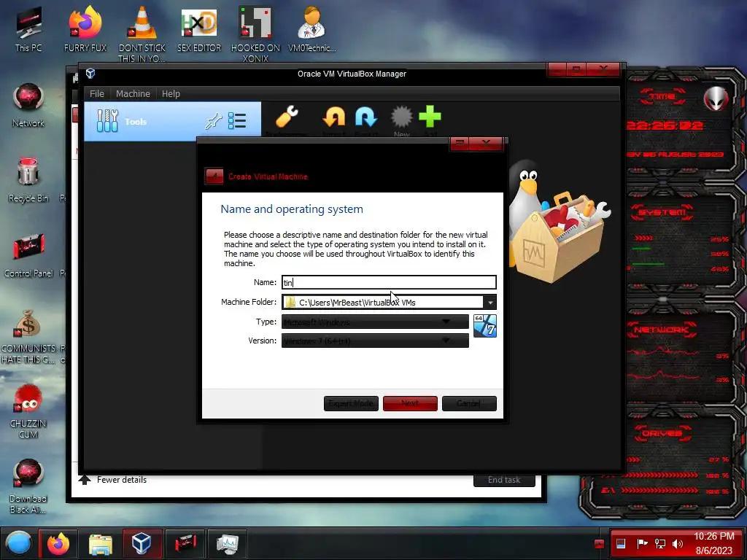This screenshot has width=747, height=560.
Task: Click the taskbar clock showing 10:26 PM
Action: click(713, 543)
